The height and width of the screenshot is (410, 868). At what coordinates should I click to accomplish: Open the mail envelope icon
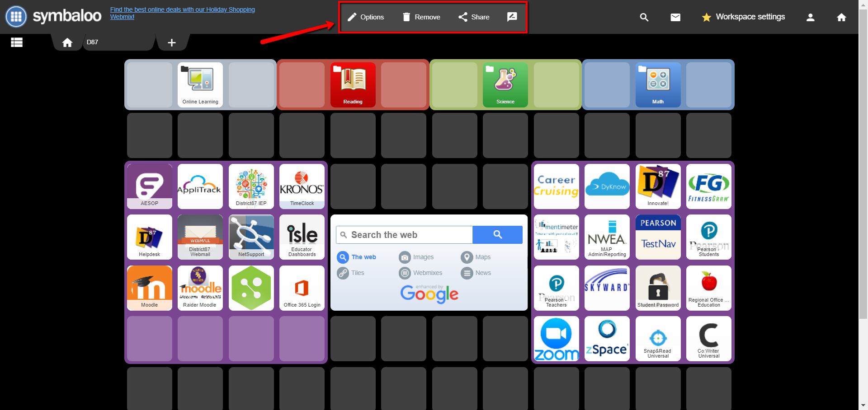click(x=675, y=17)
